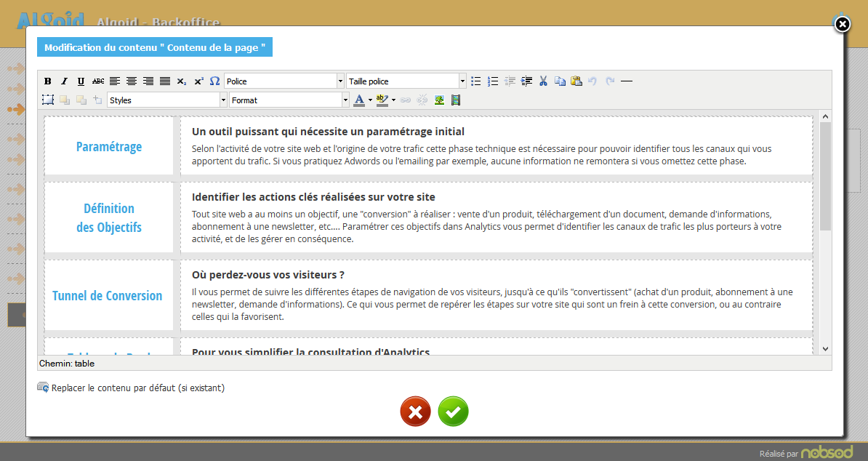This screenshot has height=461, width=868.
Task: Expand the highlight color picker arrow
Action: pyautogui.click(x=393, y=100)
